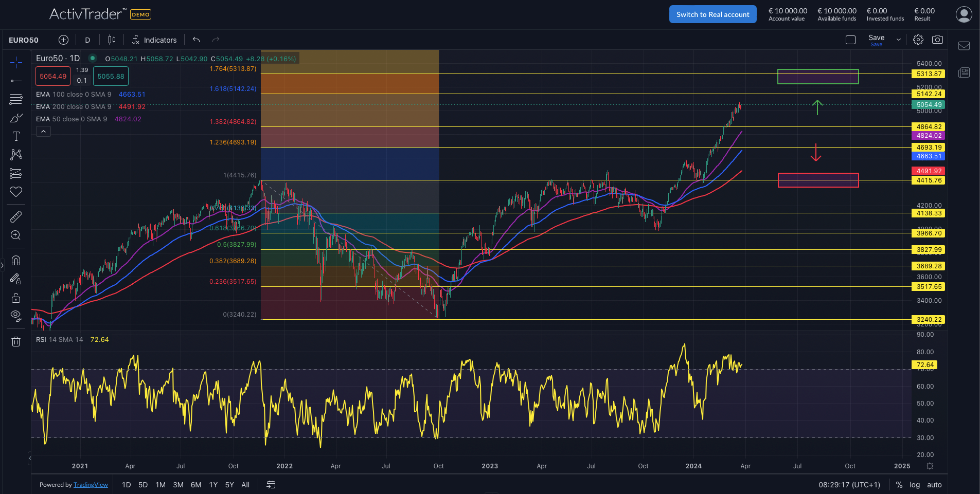Remove all drawings with the trash icon
Screen dimensions: 980x494
15,341
